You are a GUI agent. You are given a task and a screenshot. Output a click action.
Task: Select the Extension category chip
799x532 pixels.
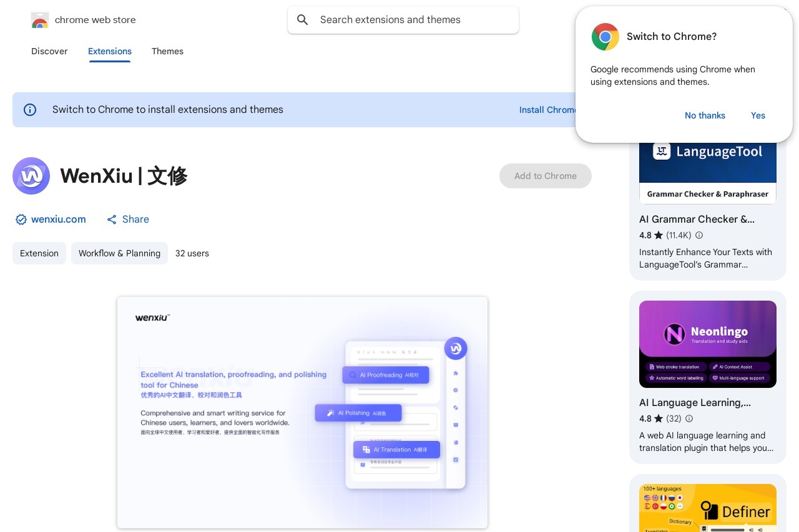tap(39, 253)
